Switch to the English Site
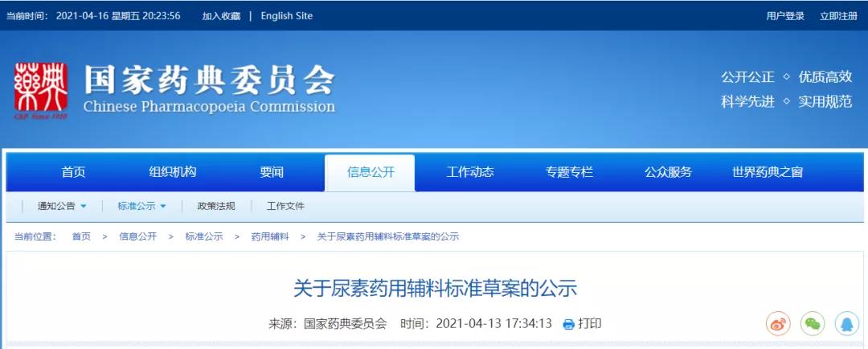The width and height of the screenshot is (868, 349). (x=287, y=16)
